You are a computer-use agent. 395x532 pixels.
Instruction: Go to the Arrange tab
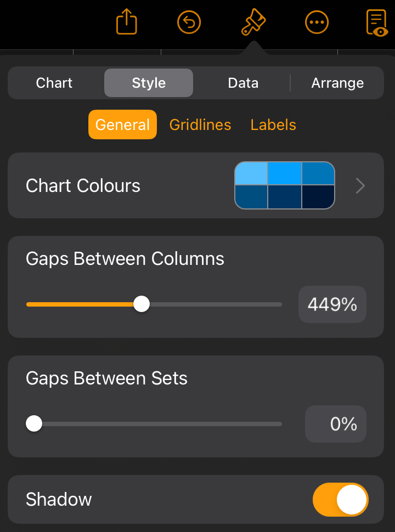[337, 83]
